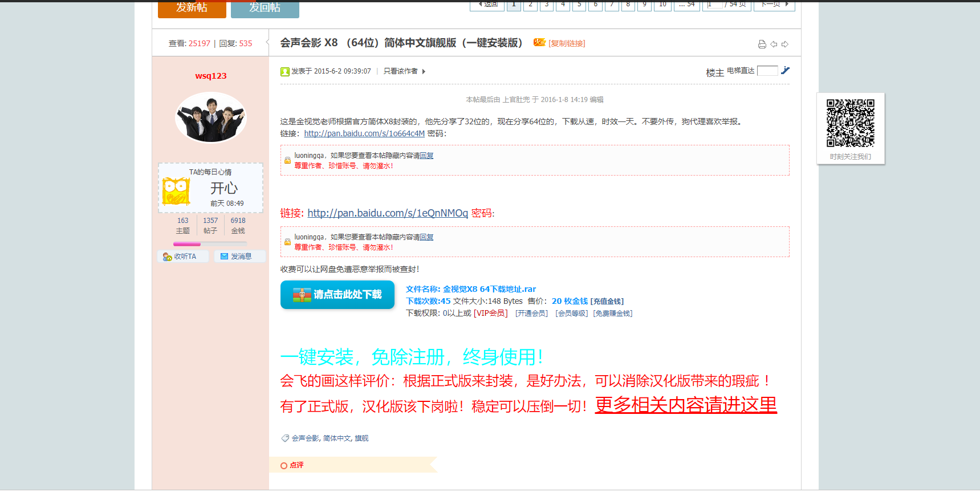Click the 免费赚金钱 link

point(613,313)
